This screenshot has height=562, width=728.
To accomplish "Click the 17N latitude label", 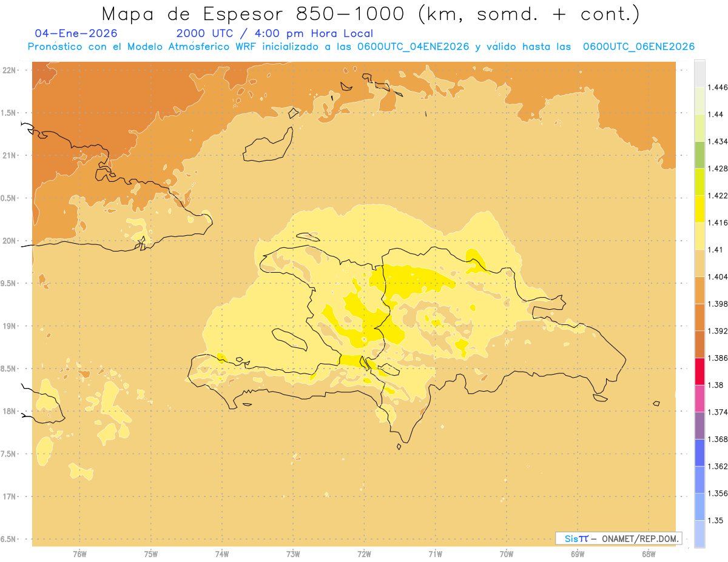I will (x=10, y=497).
